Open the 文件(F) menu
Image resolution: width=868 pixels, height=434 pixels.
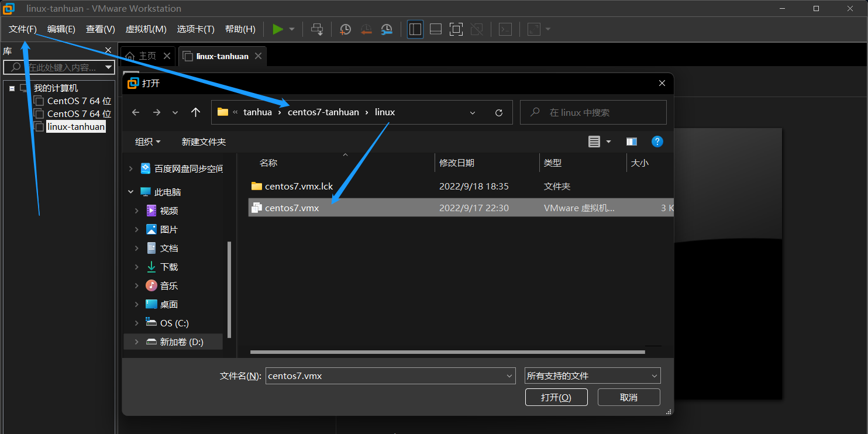tap(23, 29)
